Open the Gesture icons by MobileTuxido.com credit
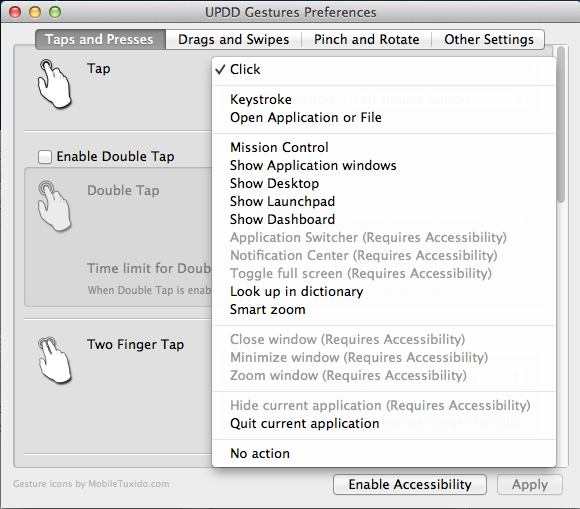 click(91, 484)
